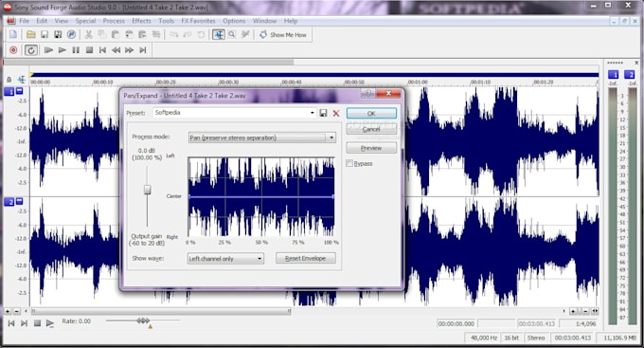The width and height of the screenshot is (644, 348).
Task: Delete the preset with red X
Action: tap(336, 113)
